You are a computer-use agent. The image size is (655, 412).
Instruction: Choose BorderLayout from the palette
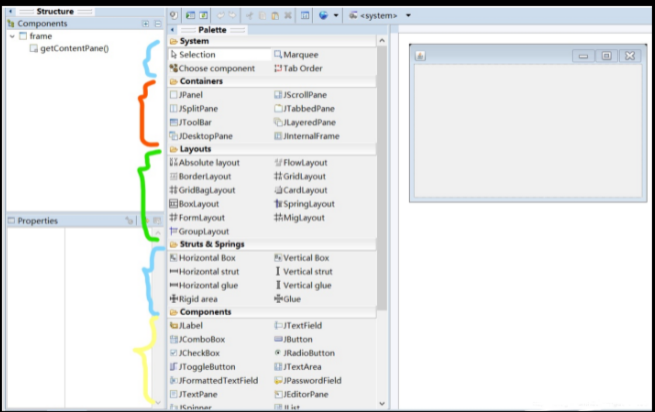tap(201, 176)
